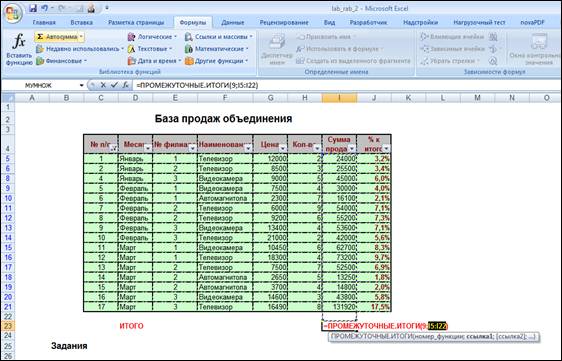Image resolution: width=562 pixels, height=361 pixels.
Task: Click Trace Precedents button
Action: (x=452, y=37)
